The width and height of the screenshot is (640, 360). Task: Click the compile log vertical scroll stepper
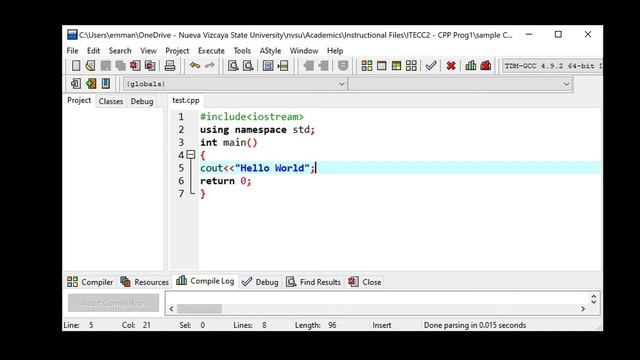(593, 299)
